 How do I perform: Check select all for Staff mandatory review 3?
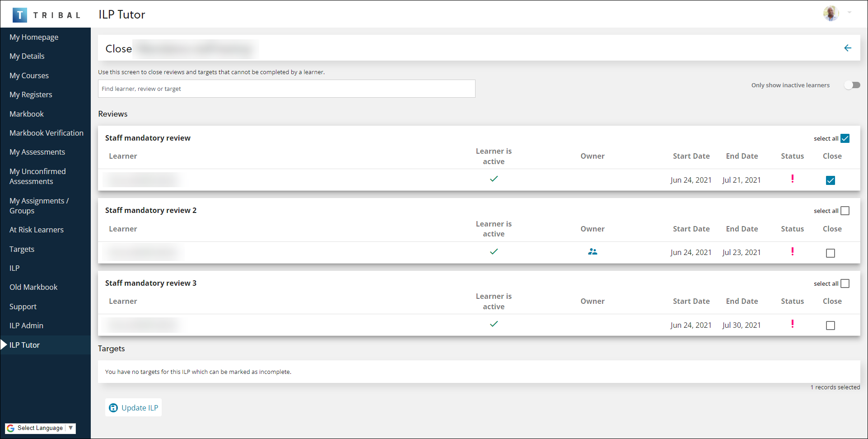[x=845, y=283]
